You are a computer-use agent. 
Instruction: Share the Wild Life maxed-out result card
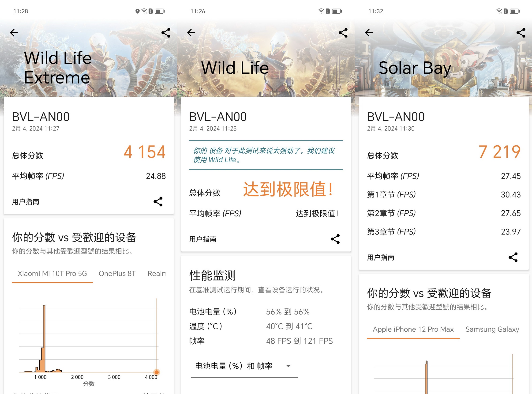coord(335,239)
